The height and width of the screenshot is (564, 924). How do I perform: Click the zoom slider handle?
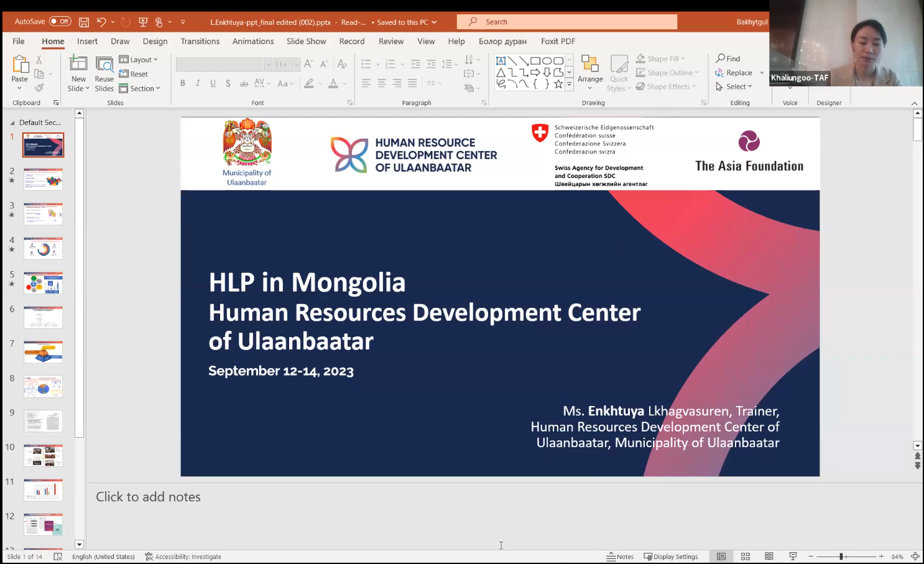coord(841,557)
